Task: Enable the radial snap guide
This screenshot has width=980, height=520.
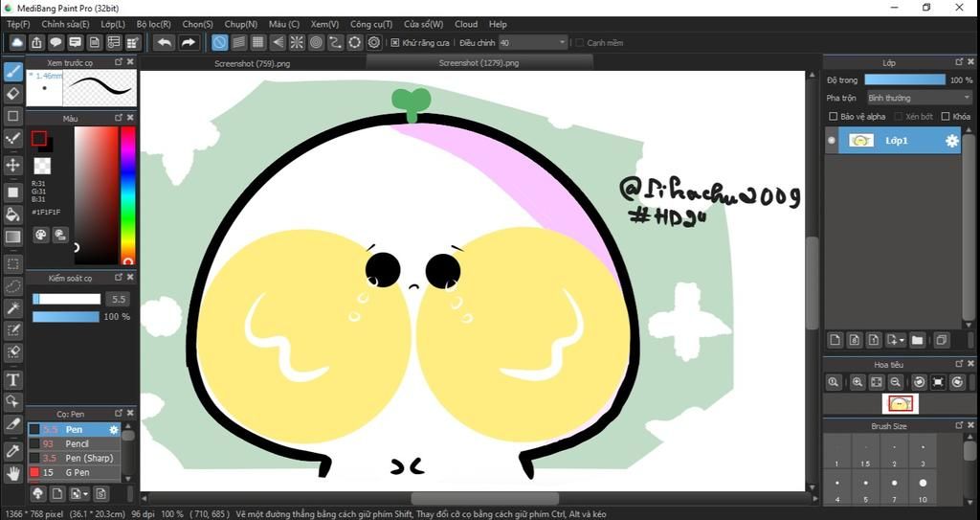Action: (297, 42)
